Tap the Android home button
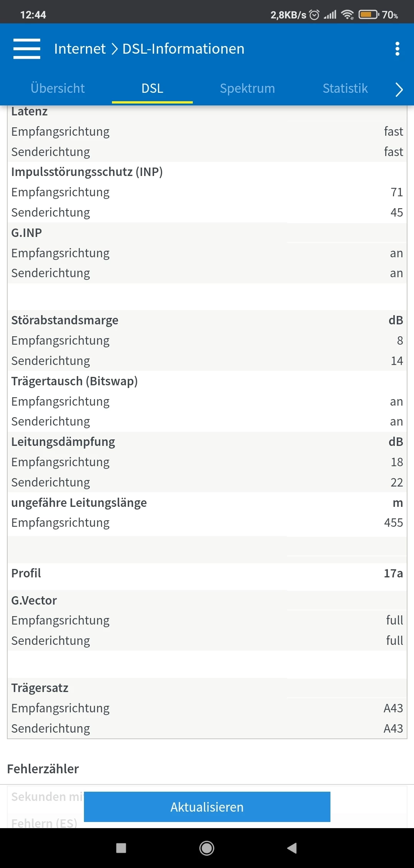The height and width of the screenshot is (868, 414). pos(207,848)
